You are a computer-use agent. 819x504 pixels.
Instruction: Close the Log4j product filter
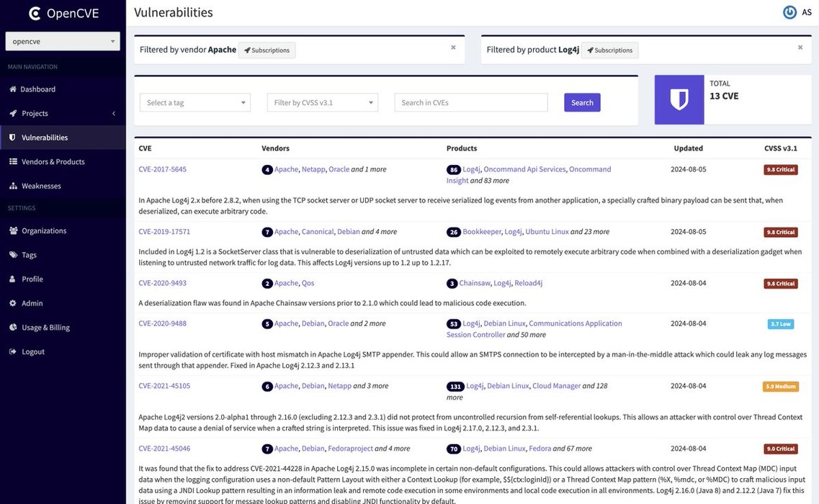coord(800,48)
